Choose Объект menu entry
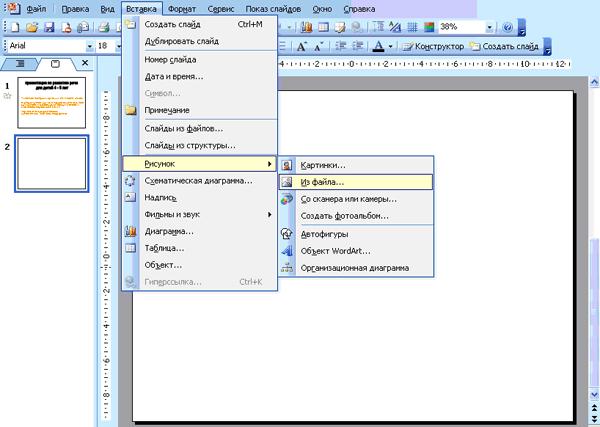Image resolution: width=600 pixels, height=427 pixels. (x=200, y=265)
